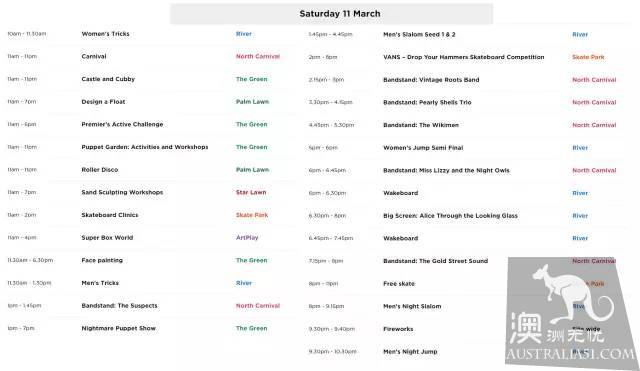The width and height of the screenshot is (640, 371).
Task: Open Men's Slalom Seed 1 & 2
Action: (x=419, y=35)
